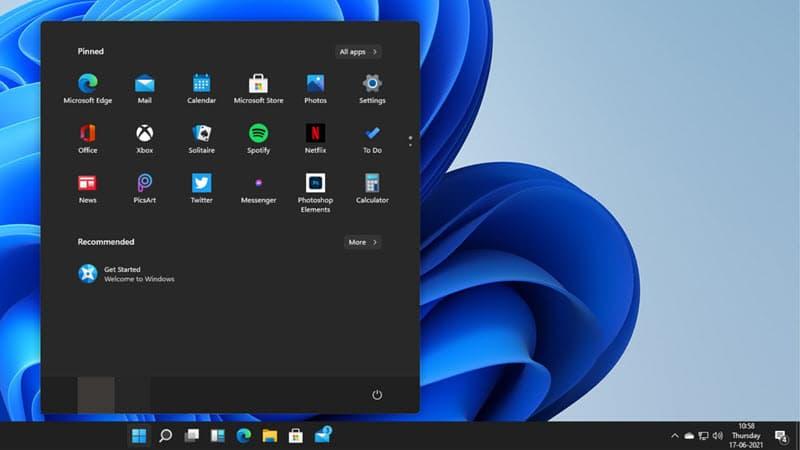Launch Photoshop Elements
The image size is (800, 450).
point(315,184)
